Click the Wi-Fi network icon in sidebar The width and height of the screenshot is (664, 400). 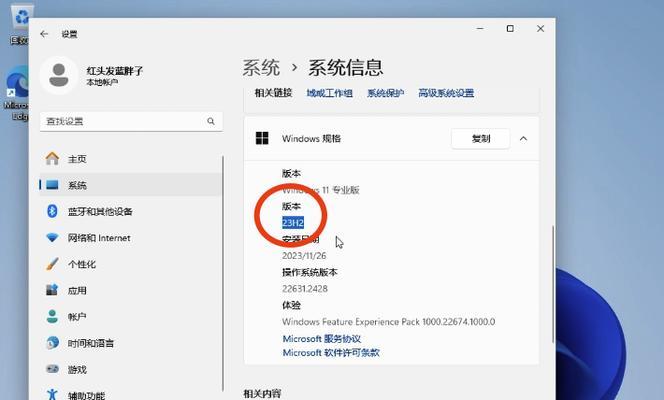tap(52, 237)
